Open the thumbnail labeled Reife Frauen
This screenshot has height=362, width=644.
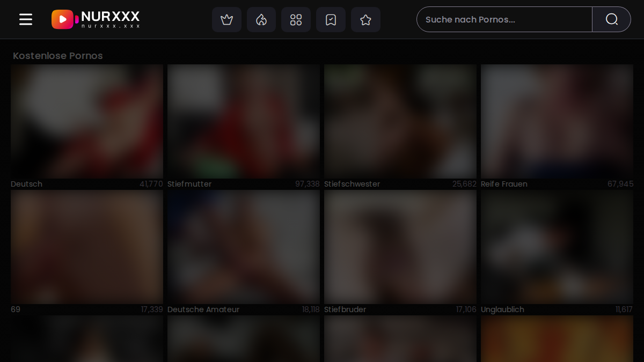[557, 122]
